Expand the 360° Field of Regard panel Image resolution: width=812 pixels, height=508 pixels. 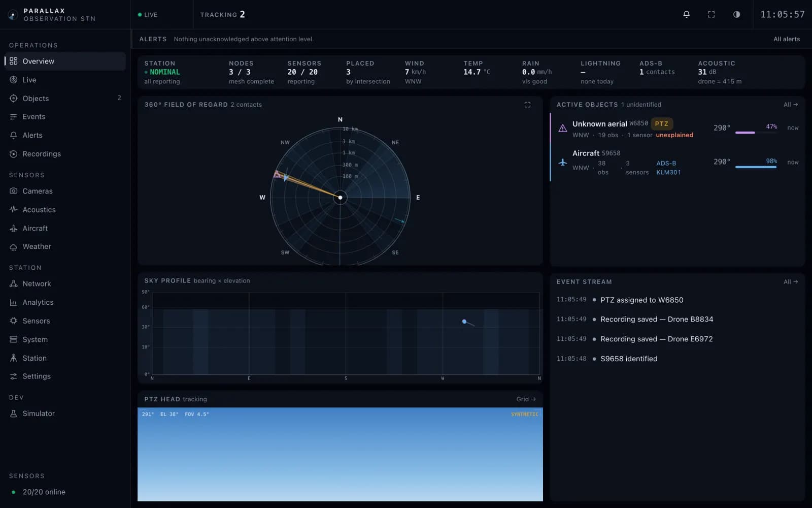click(527, 105)
